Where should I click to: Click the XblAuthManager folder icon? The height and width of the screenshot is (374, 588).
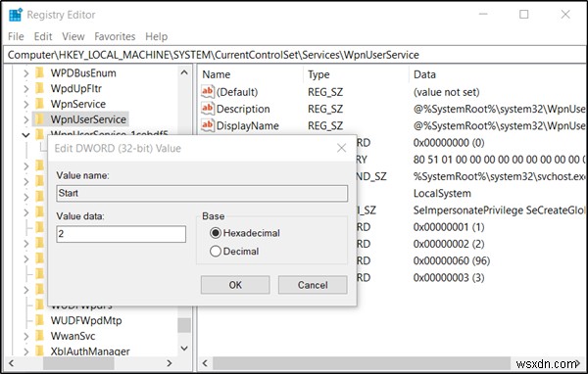coord(40,351)
